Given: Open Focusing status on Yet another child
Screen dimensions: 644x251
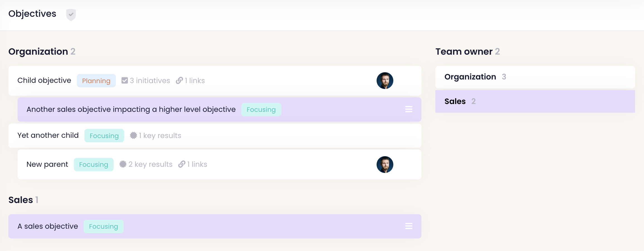Looking at the screenshot, I should click(104, 136).
